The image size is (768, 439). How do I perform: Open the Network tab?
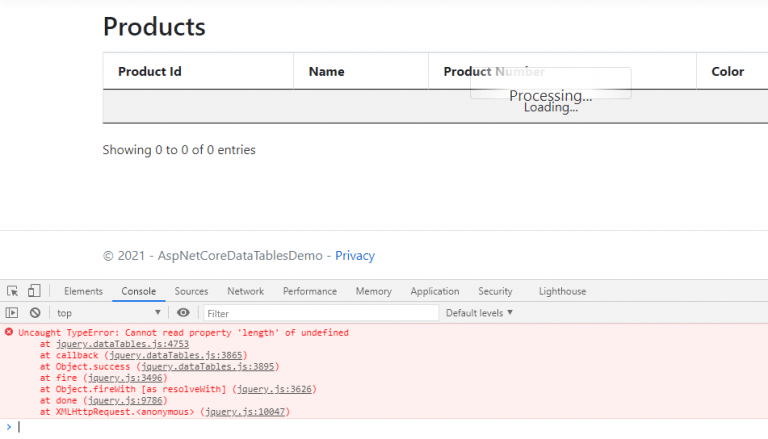pyautogui.click(x=245, y=291)
